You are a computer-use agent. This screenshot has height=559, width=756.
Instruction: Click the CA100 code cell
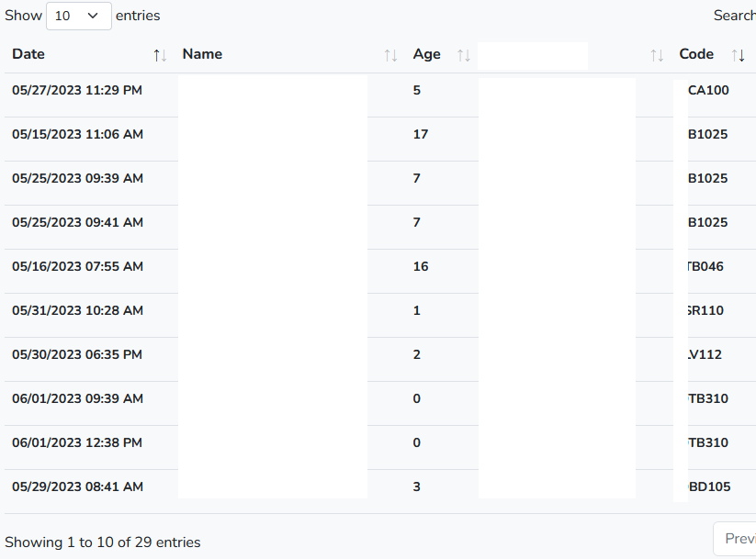tap(708, 90)
